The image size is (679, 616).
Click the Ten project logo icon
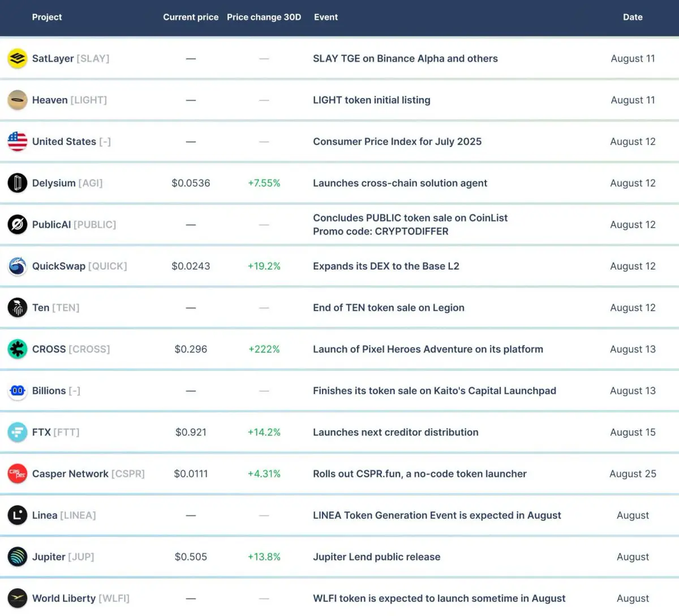pyautogui.click(x=18, y=307)
